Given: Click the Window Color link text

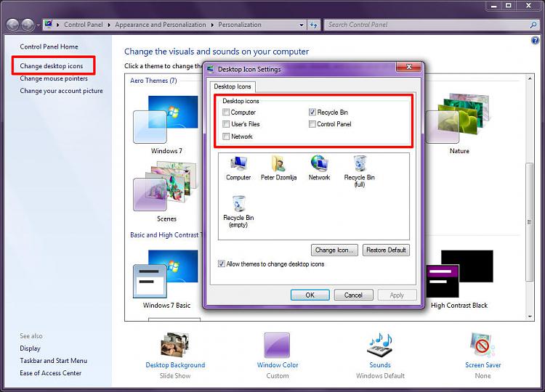Looking at the screenshot, I should pos(278,365).
